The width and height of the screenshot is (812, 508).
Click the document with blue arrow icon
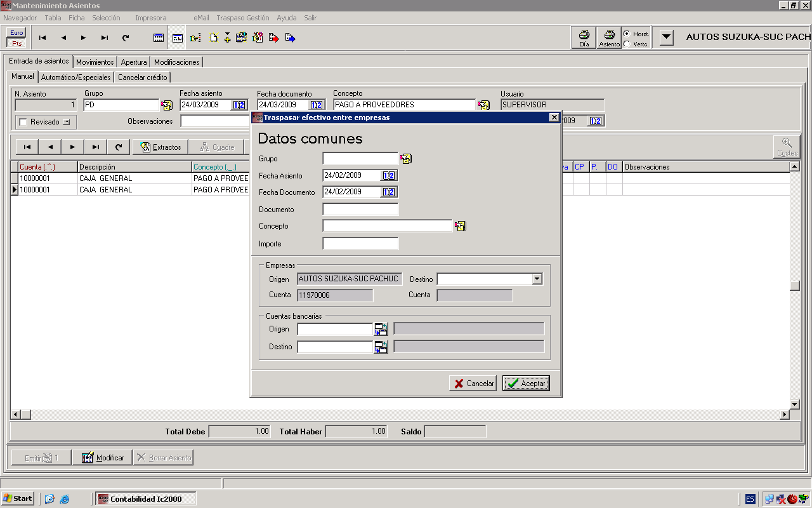click(291, 38)
